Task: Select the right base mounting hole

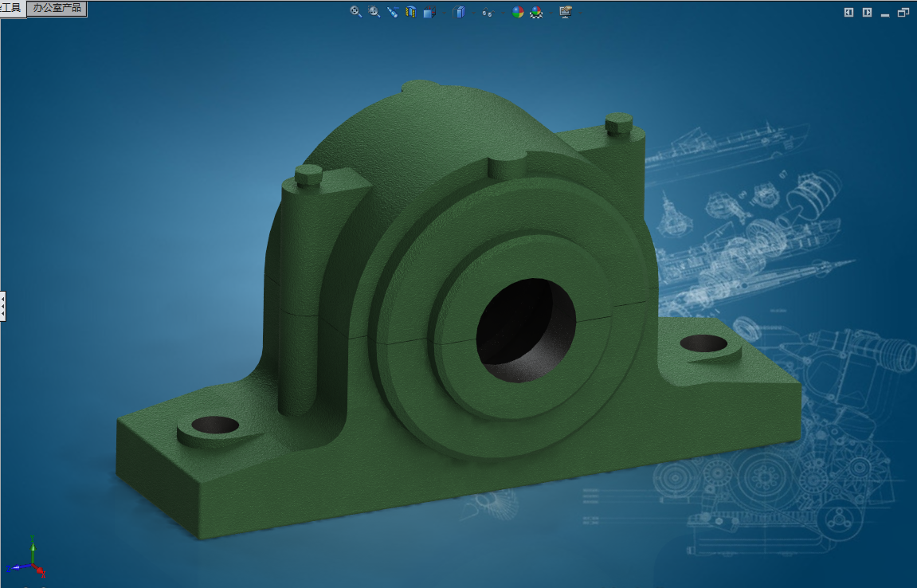Action: (x=703, y=343)
